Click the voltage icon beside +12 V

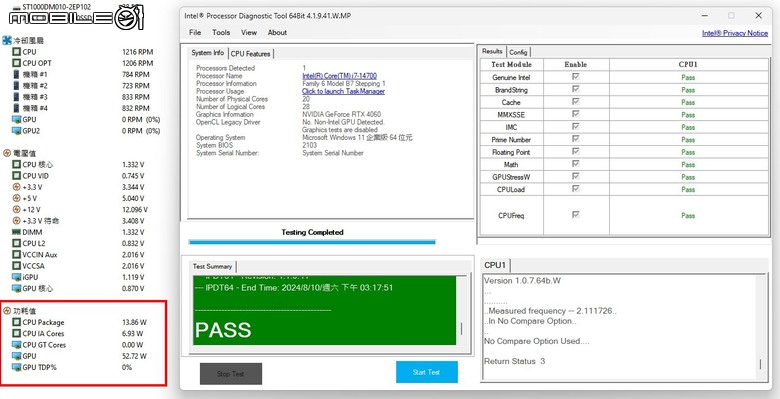(16, 209)
